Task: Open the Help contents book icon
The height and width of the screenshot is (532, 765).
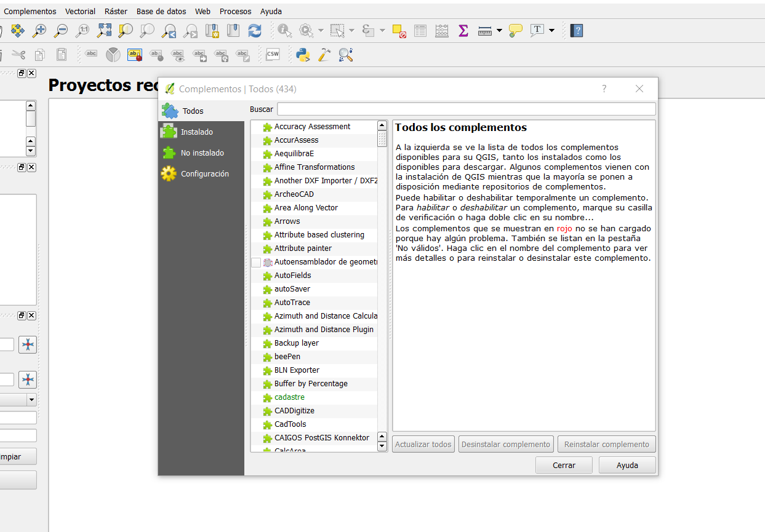Action: click(x=576, y=30)
